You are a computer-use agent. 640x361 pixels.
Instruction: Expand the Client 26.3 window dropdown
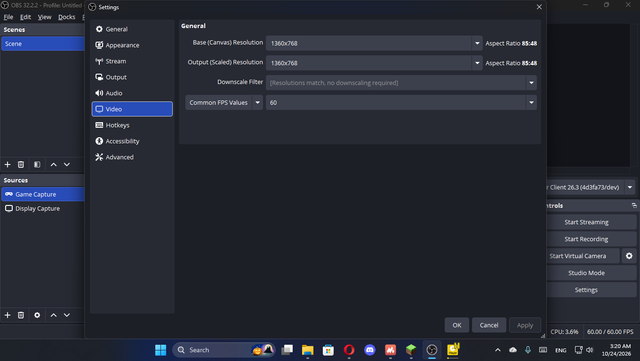coord(630,187)
